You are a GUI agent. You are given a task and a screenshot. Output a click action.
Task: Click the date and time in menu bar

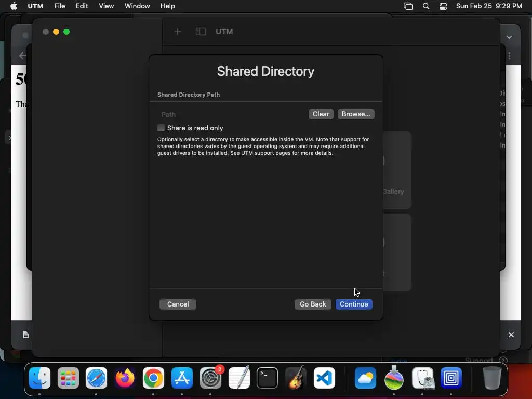coord(489,6)
